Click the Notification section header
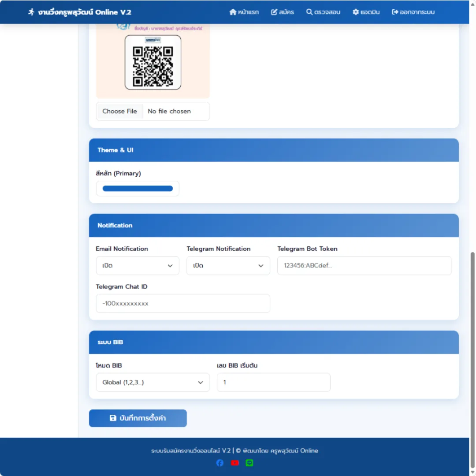The height and width of the screenshot is (476, 476). coord(274,226)
